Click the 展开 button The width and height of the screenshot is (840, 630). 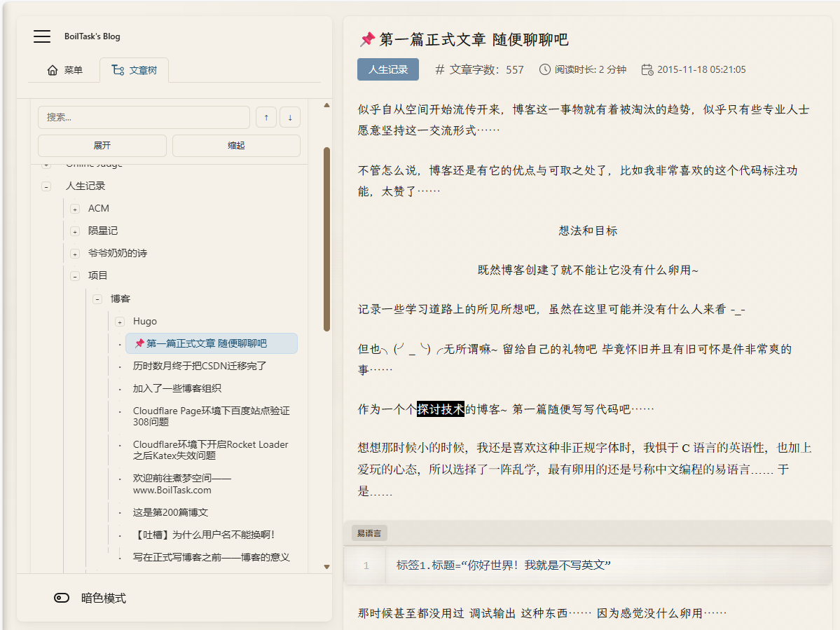pyautogui.click(x=102, y=145)
